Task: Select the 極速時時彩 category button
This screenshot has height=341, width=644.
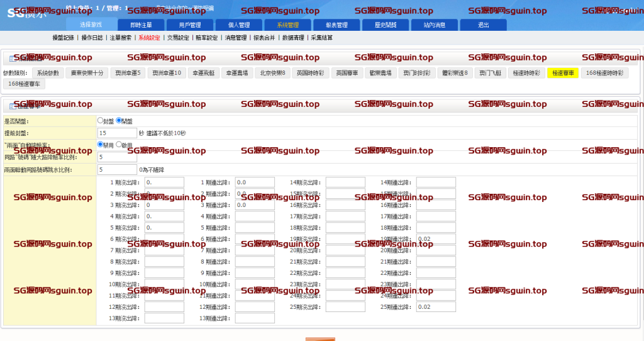Action: click(526, 73)
